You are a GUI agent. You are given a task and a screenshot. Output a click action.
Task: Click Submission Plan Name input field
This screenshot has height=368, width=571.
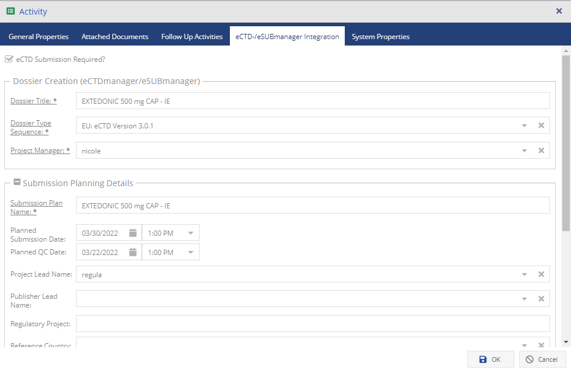pyautogui.click(x=312, y=206)
